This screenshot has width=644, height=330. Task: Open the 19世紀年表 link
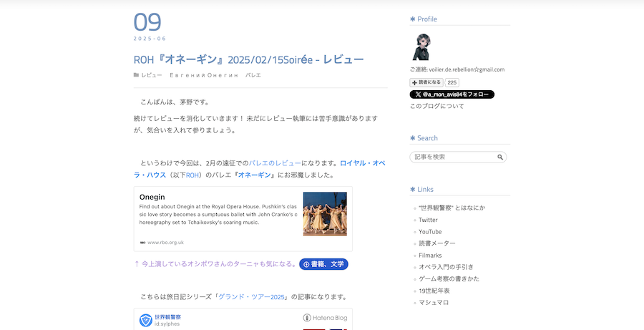pos(434,291)
